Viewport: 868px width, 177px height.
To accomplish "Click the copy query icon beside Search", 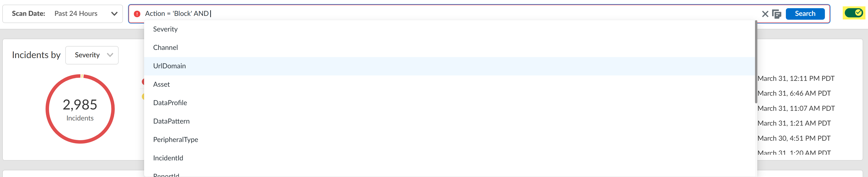I will (776, 14).
